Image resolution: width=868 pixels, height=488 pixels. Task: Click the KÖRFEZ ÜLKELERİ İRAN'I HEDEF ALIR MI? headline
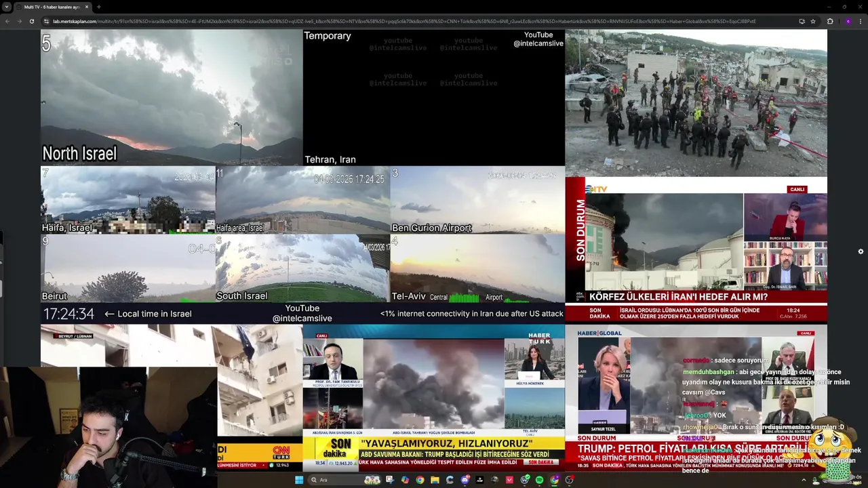(678, 297)
